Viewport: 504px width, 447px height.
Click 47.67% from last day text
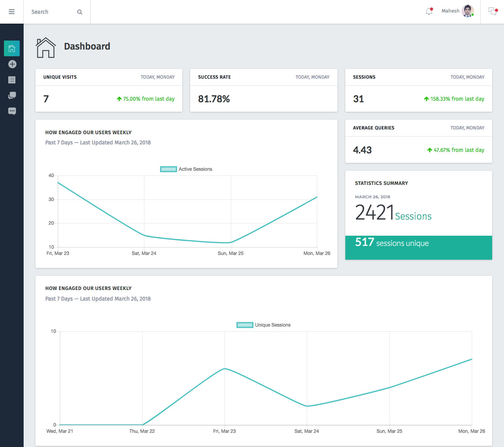[459, 150]
